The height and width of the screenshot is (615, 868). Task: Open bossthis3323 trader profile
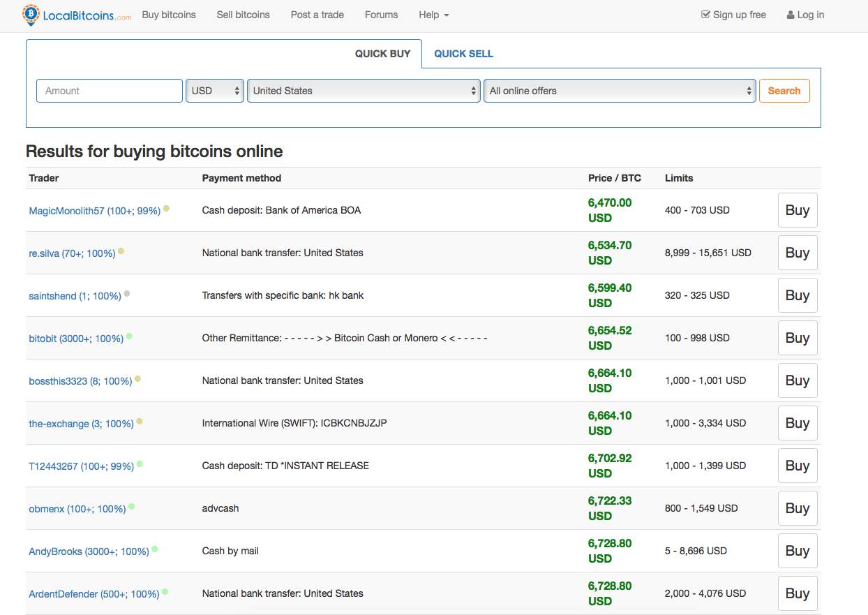click(80, 381)
